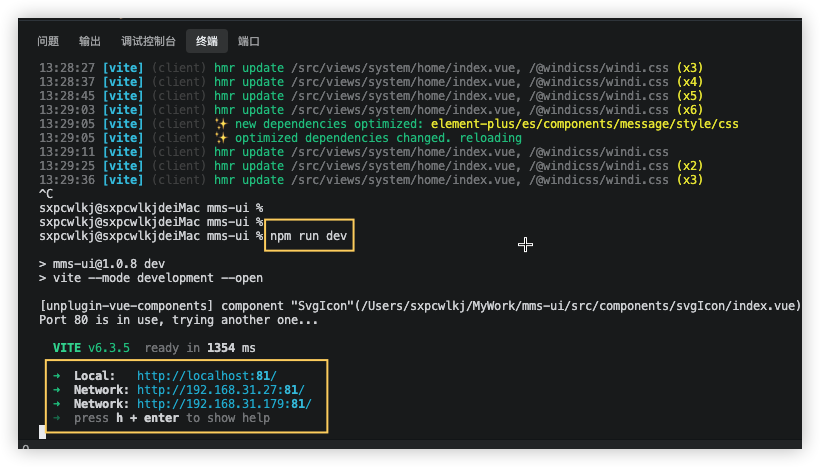Click the element-plus message style css path

tap(584, 124)
